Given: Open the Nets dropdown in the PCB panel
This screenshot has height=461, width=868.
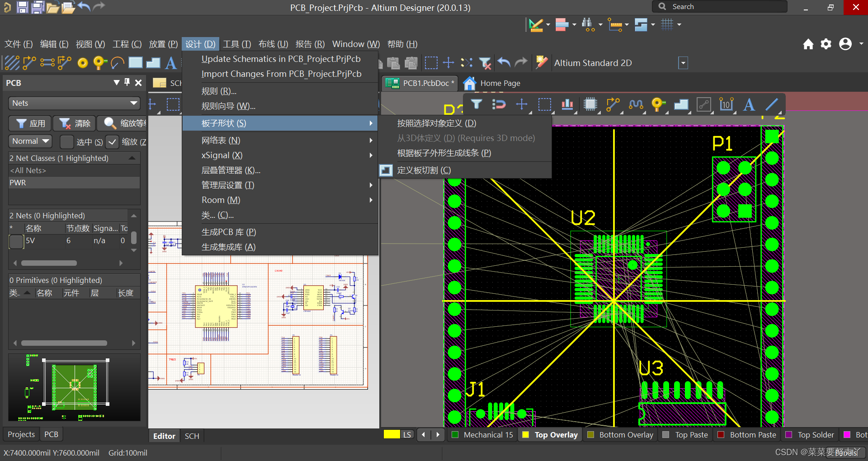Looking at the screenshot, I should 74,103.
